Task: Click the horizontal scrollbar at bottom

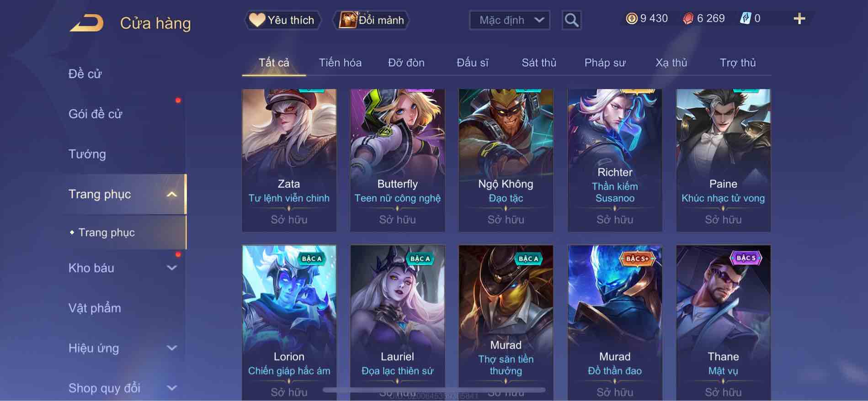Action: click(x=434, y=390)
